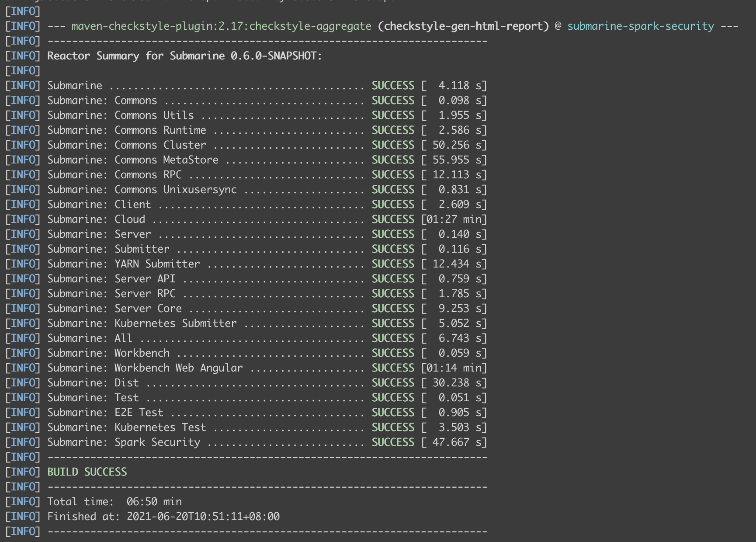Click the '0.098 s' build time

[x=460, y=101]
